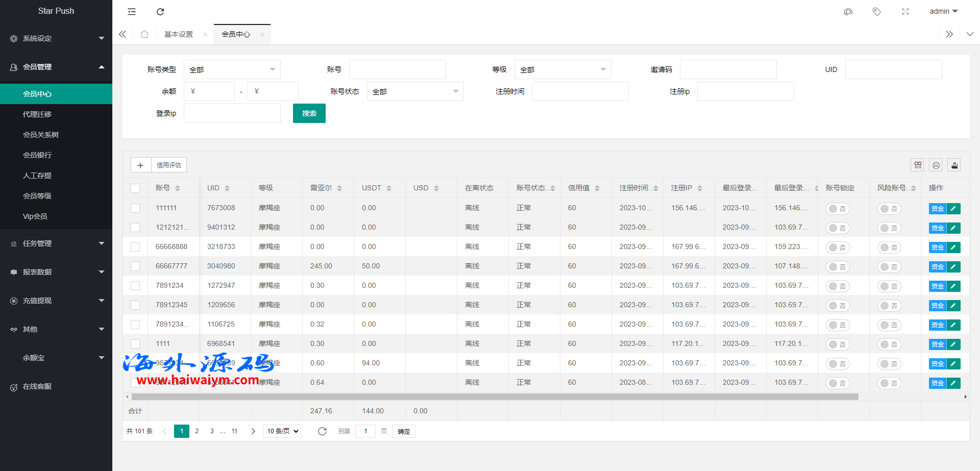Toggle account lock switch for 66667777
This screenshot has height=471, width=980.
(x=837, y=267)
